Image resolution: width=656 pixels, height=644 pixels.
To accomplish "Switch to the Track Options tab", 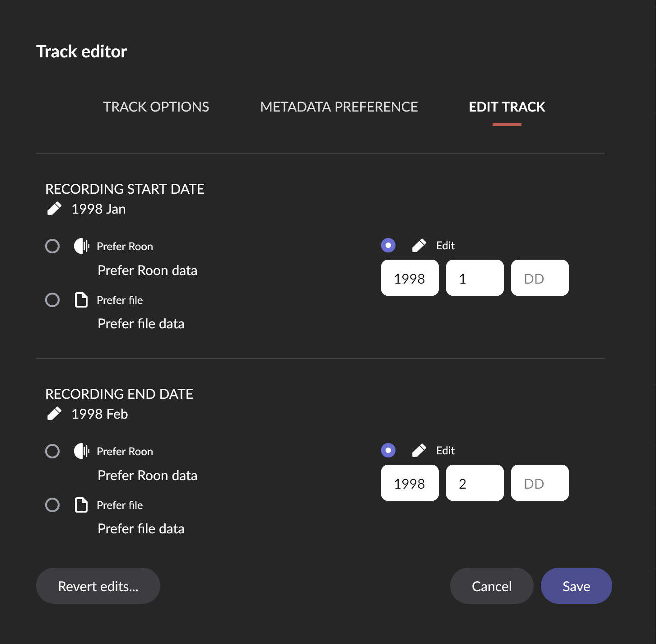I will (x=156, y=107).
